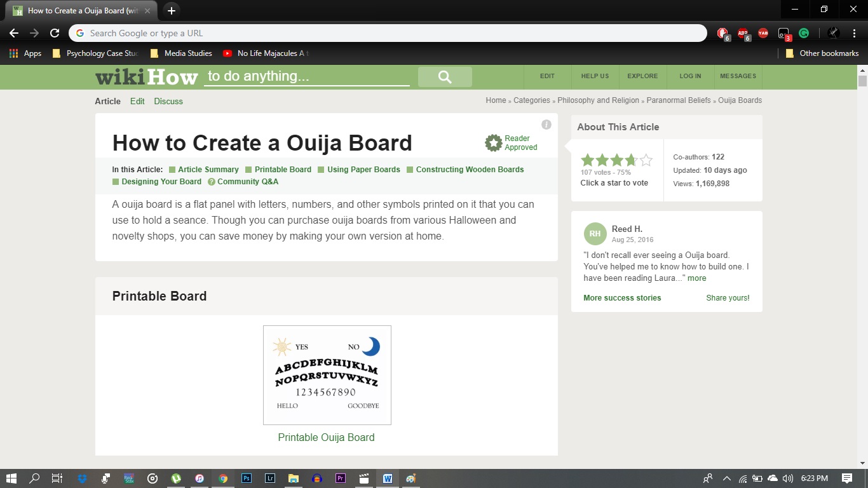The width and height of the screenshot is (868, 488).
Task: Switch to the Edit tab below logo
Action: point(137,101)
